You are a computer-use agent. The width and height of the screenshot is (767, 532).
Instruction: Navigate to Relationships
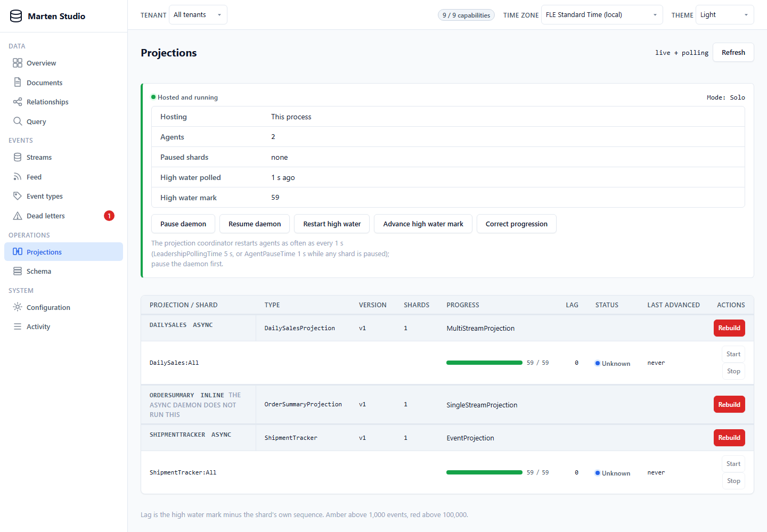pyautogui.click(x=63, y=102)
